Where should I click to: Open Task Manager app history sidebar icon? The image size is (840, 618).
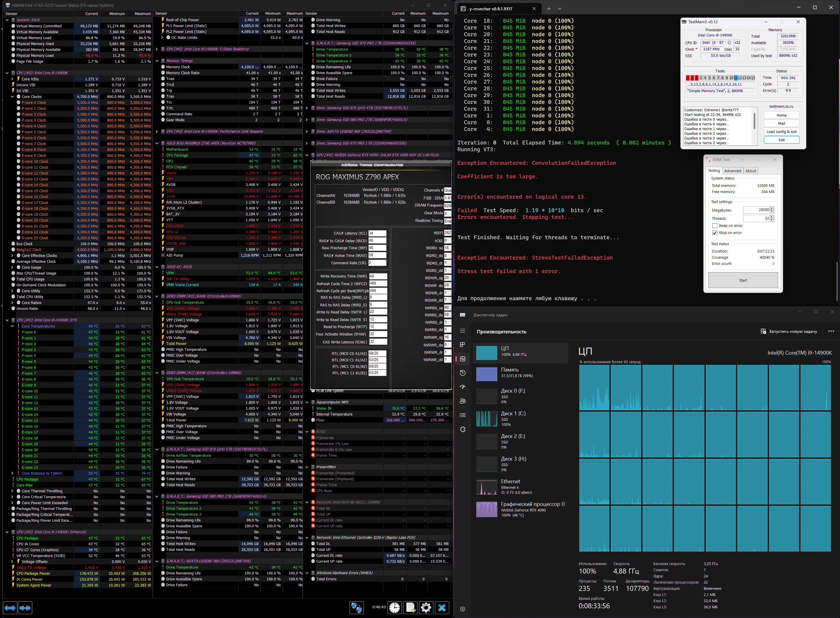coord(463,373)
